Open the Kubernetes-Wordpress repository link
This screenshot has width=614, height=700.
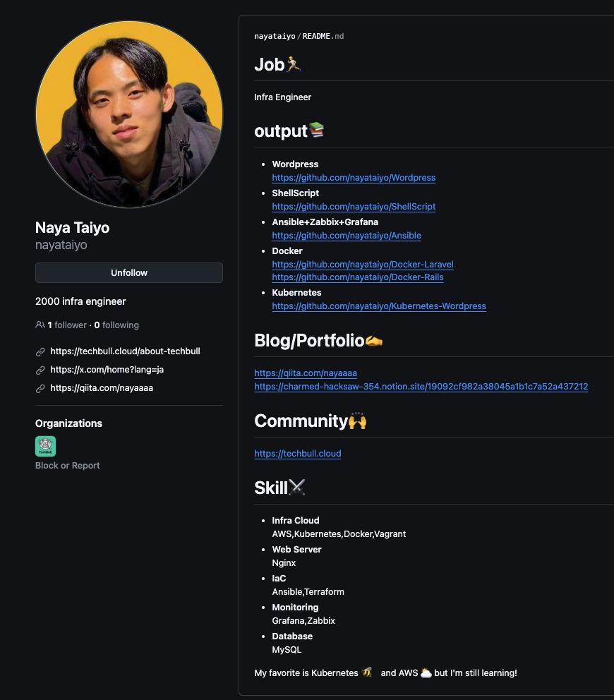[378, 306]
